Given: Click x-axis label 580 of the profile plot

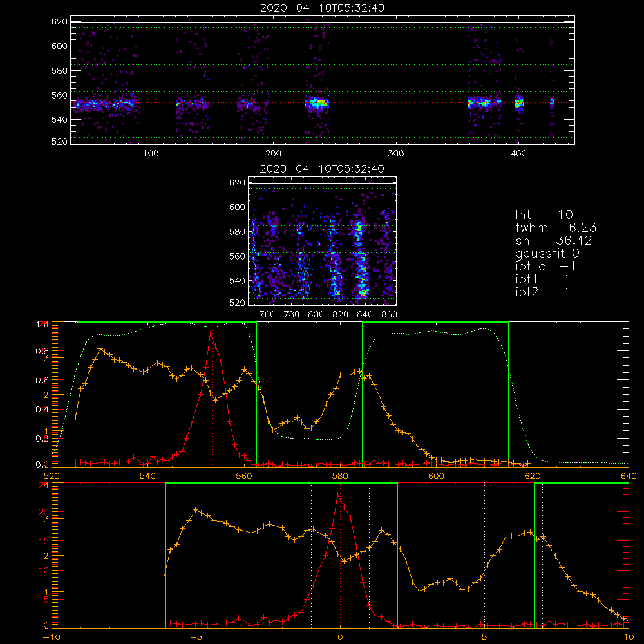Looking at the screenshot, I should [x=340, y=476].
